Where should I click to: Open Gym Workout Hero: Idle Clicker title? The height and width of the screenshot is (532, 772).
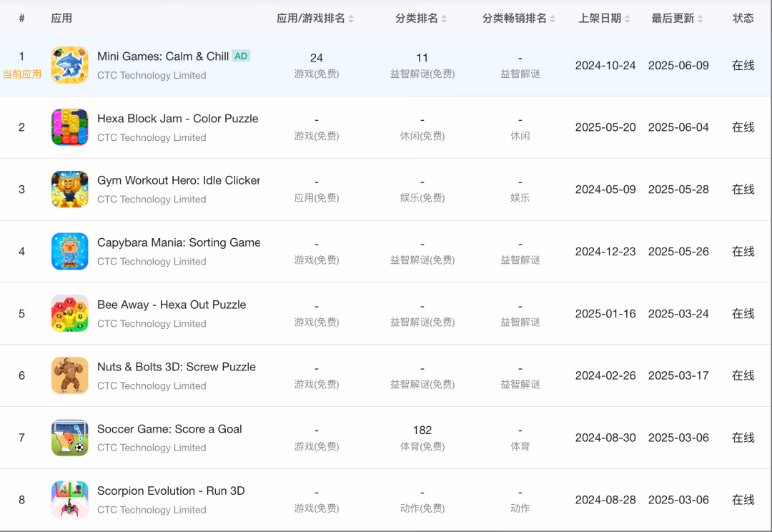pos(179,180)
